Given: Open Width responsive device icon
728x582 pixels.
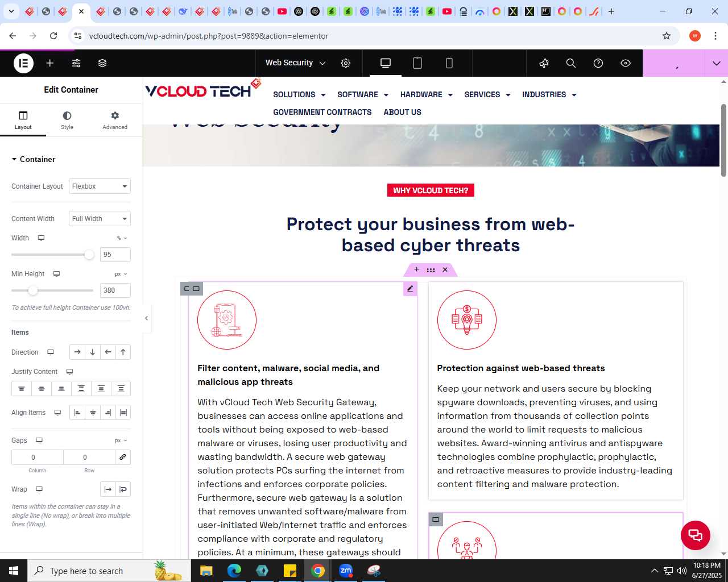Looking at the screenshot, I should pos(41,238).
